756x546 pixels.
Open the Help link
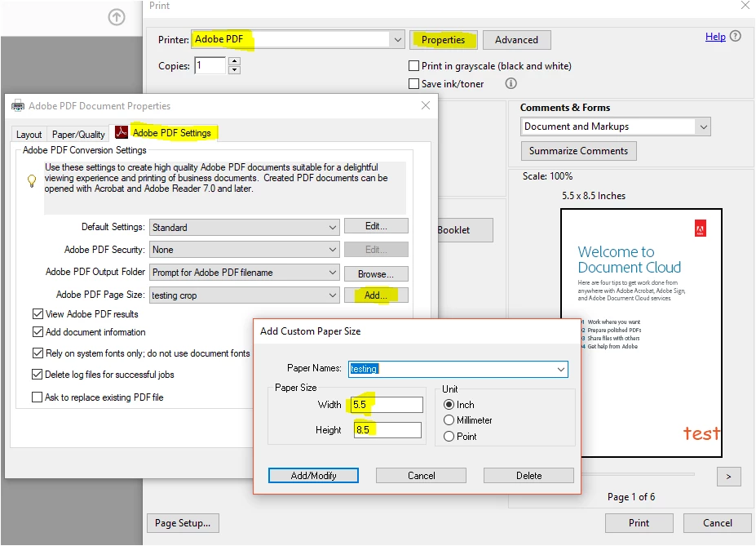click(x=715, y=37)
